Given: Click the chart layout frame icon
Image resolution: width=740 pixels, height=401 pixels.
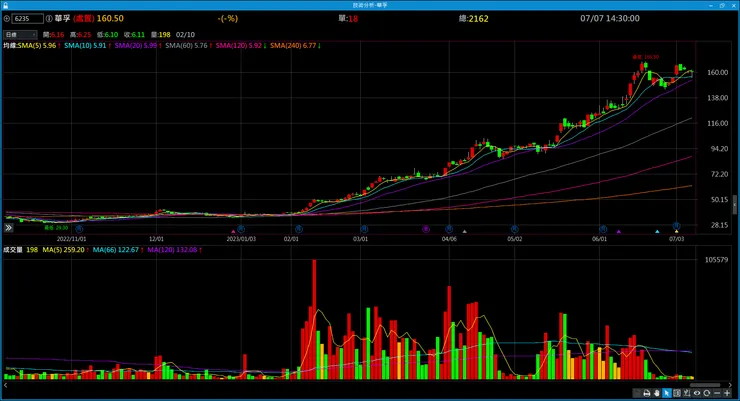Looking at the screenshot, I should 677,393.
